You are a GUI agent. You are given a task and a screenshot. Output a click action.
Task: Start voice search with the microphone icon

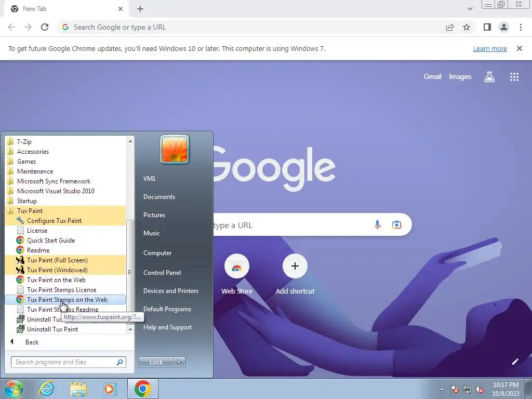[x=377, y=224]
